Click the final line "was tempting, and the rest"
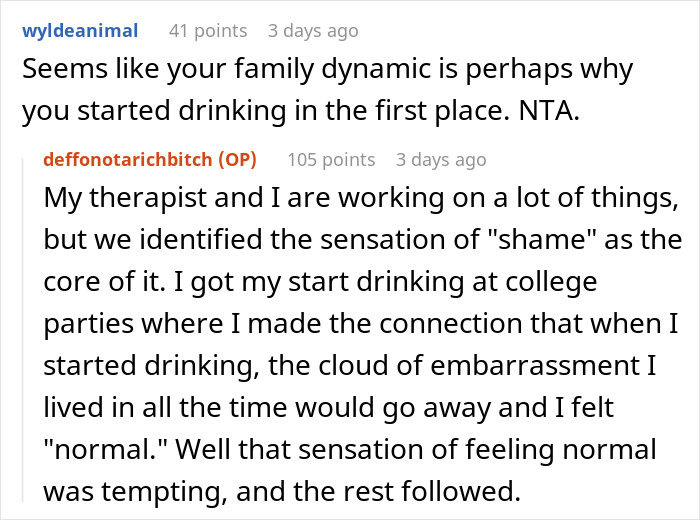700x520 pixels. [282, 491]
